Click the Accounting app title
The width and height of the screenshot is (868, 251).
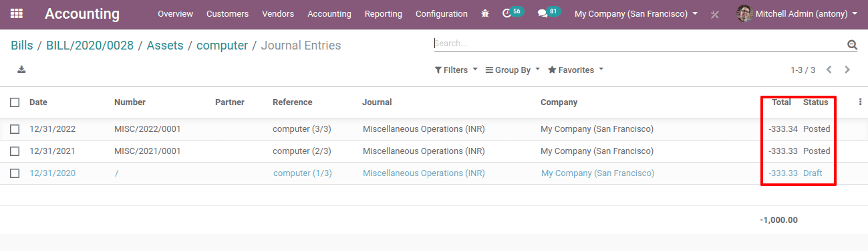[82, 13]
